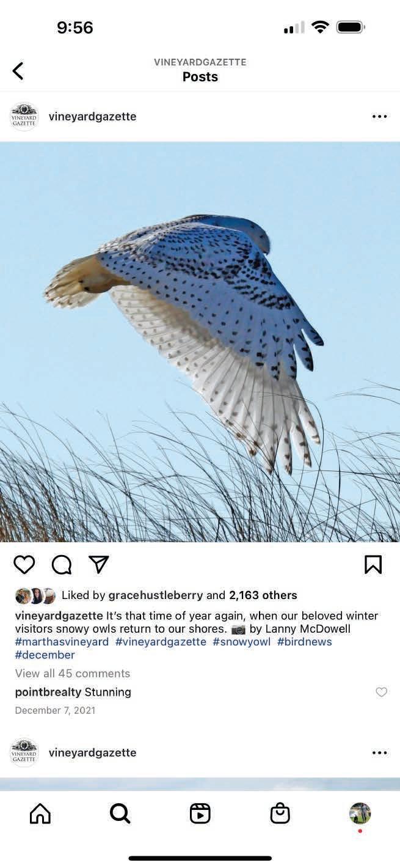
Task: Like the snowy owl post
Action: coord(24,564)
